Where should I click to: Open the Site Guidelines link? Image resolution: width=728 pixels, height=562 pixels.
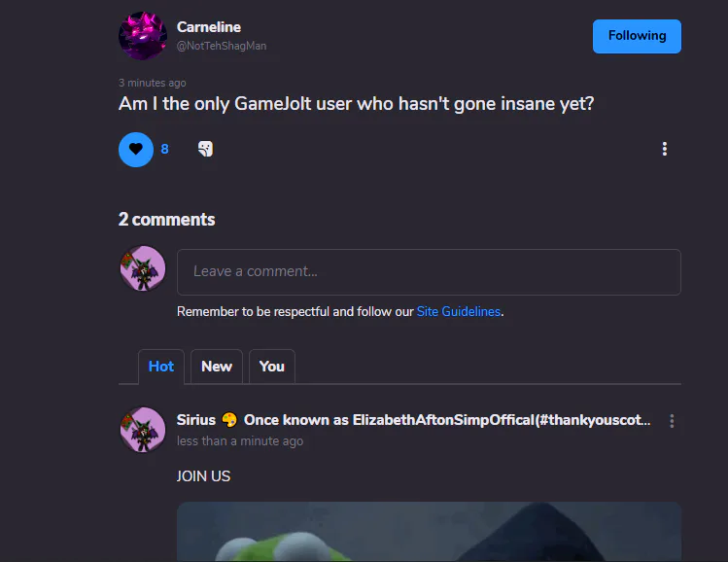(x=458, y=311)
